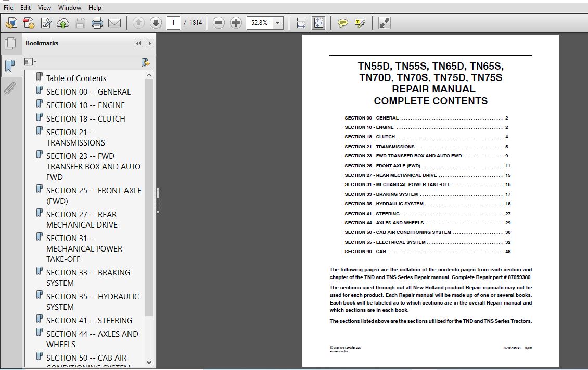Click the zoom percentage field
Image resolution: width=588 pixels, height=370 pixels.
[x=259, y=23]
